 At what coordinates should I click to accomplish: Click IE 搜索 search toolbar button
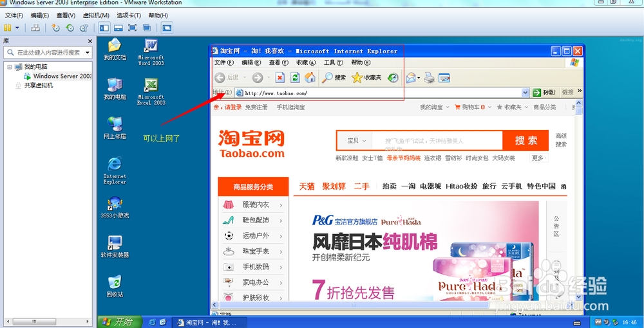334,77
